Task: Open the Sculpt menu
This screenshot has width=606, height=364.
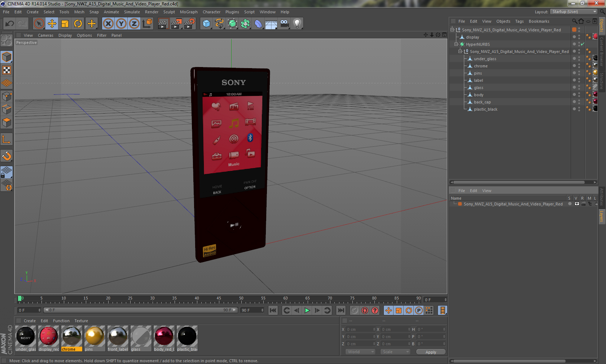Action: coord(169,12)
